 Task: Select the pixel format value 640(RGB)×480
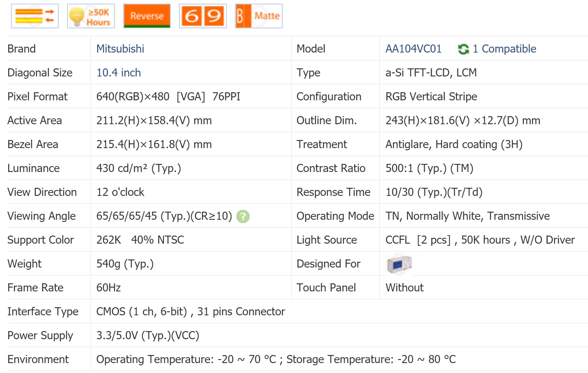tap(133, 97)
